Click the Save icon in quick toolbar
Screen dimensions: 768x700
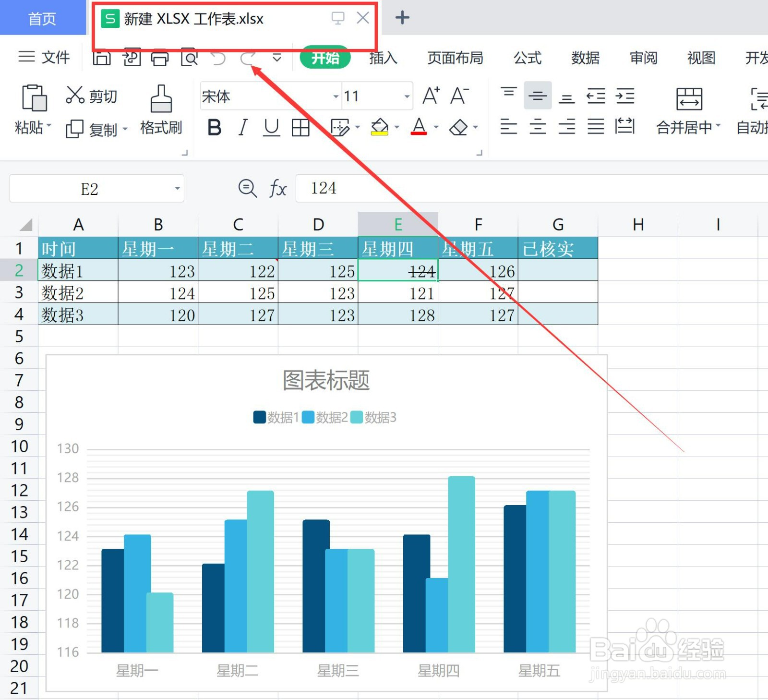tap(102, 58)
